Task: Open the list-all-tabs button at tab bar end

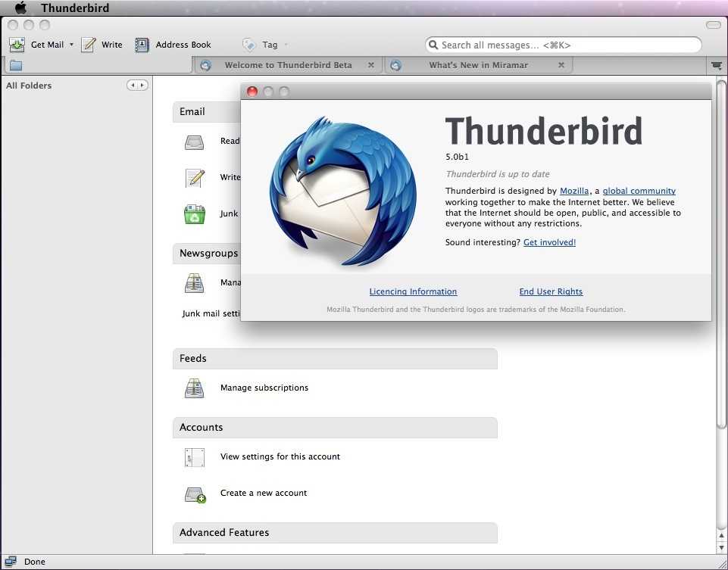Action: click(x=717, y=65)
